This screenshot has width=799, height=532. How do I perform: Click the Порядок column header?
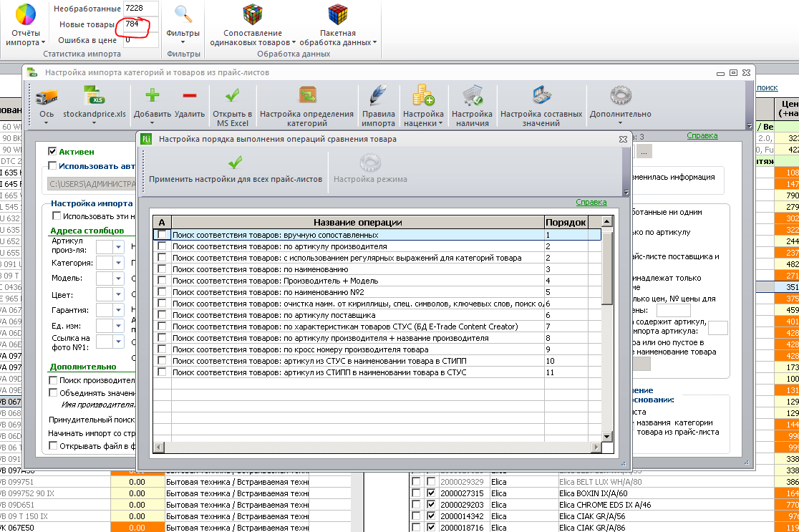click(x=566, y=222)
